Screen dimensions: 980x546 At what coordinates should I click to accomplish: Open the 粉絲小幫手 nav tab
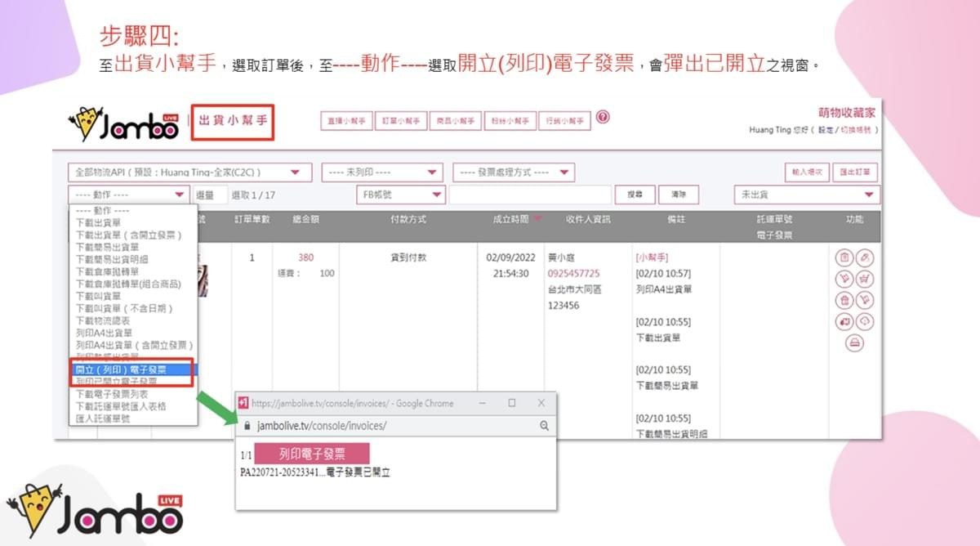coord(510,121)
